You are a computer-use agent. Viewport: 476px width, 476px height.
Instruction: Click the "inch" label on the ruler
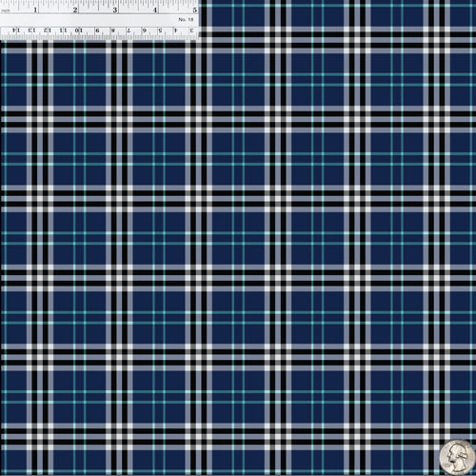[x=6, y=10]
